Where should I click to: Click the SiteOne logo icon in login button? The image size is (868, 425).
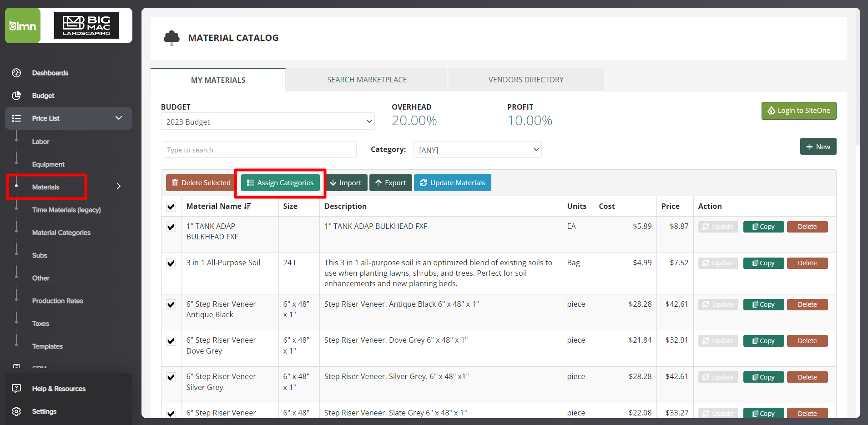click(x=772, y=111)
